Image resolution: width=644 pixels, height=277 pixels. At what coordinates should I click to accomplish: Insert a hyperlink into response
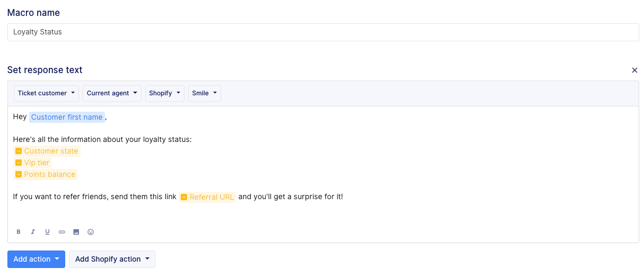[x=61, y=232]
